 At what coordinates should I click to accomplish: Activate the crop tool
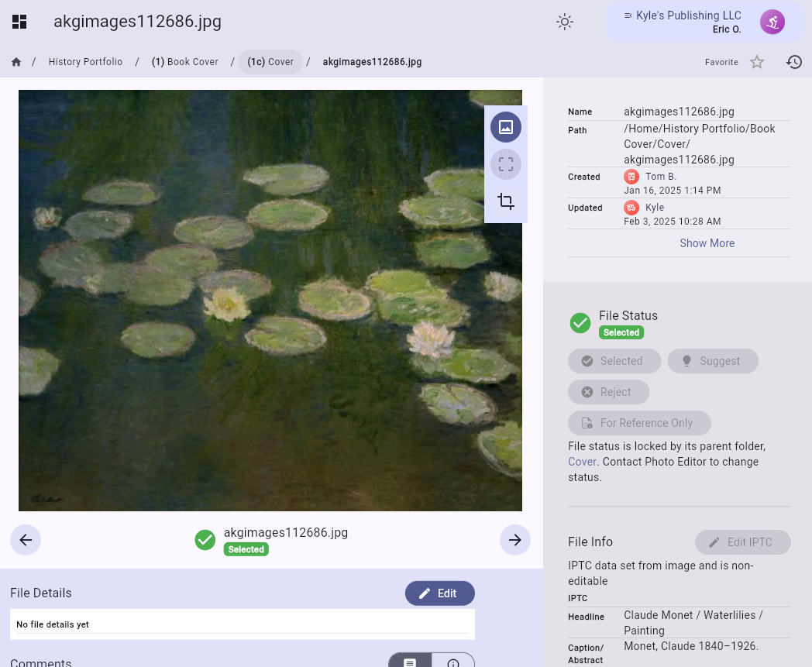pos(506,201)
